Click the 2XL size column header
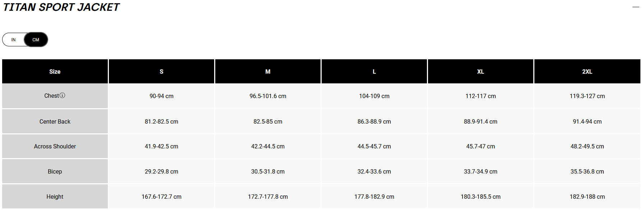Image resolution: width=644 pixels, height=212 pixels. [587, 72]
